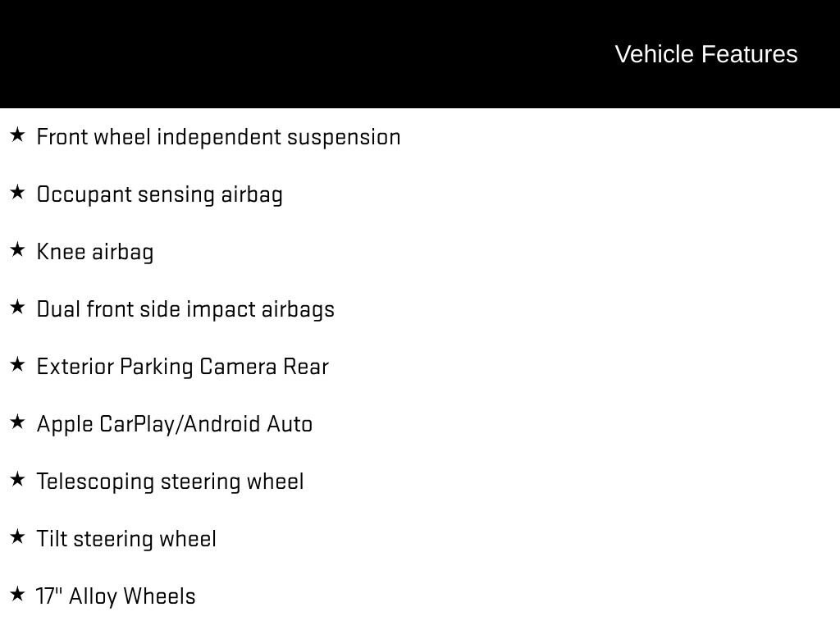Click the star by Dual front side impact airbags
The height and width of the screenshot is (630, 840).
coord(17,308)
